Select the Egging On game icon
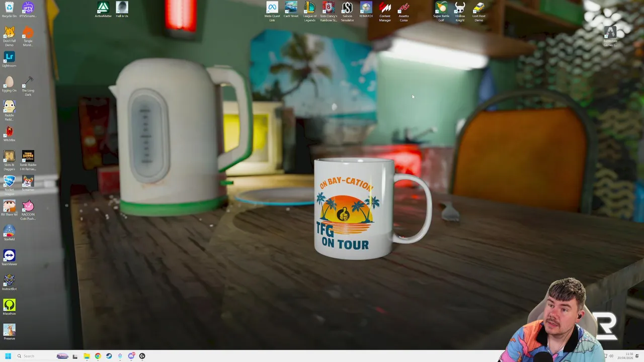 (x=9, y=84)
